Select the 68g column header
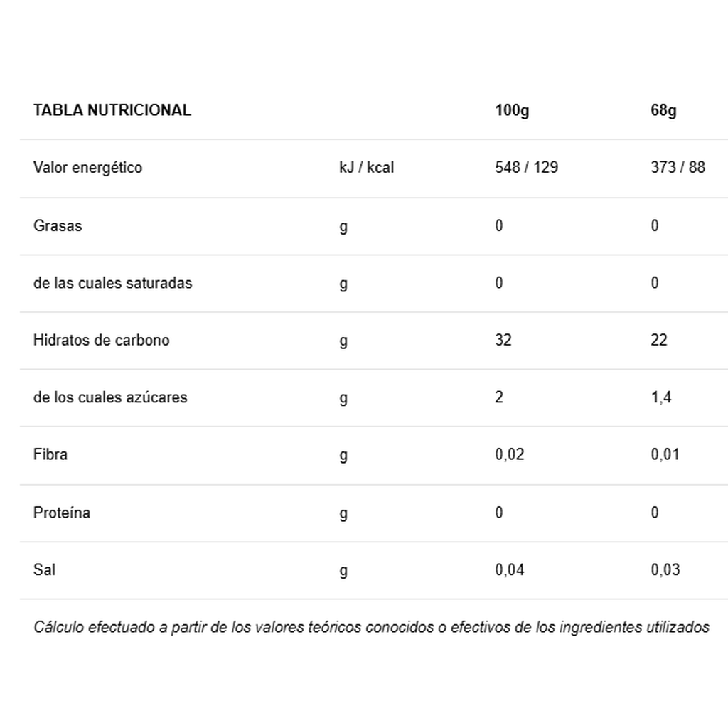The height and width of the screenshot is (728, 728). click(663, 110)
